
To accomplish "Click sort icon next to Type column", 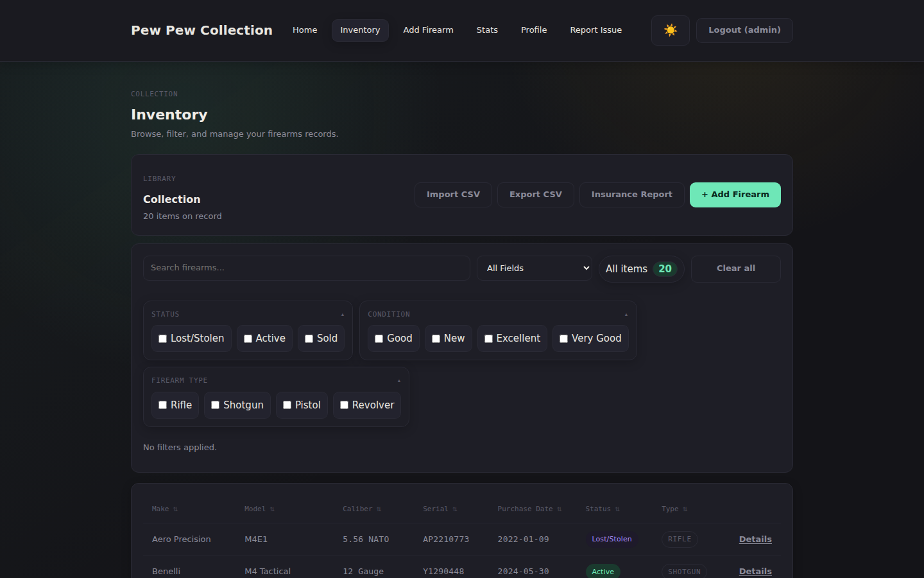I will click(685, 509).
